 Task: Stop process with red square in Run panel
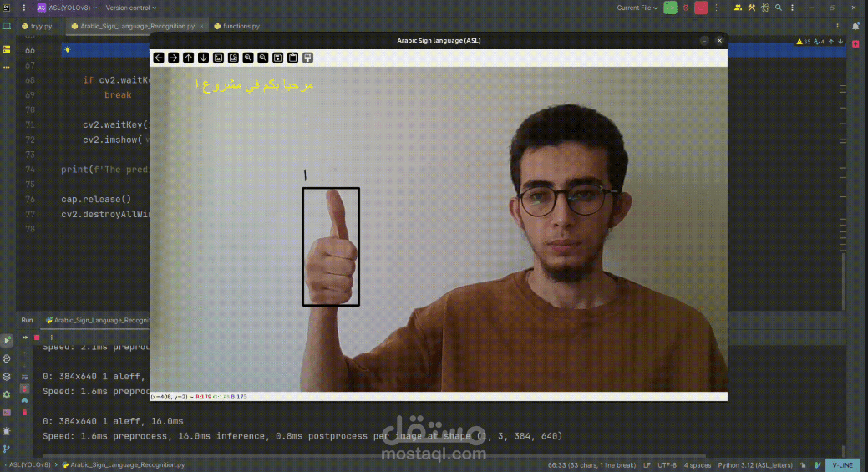(37, 338)
